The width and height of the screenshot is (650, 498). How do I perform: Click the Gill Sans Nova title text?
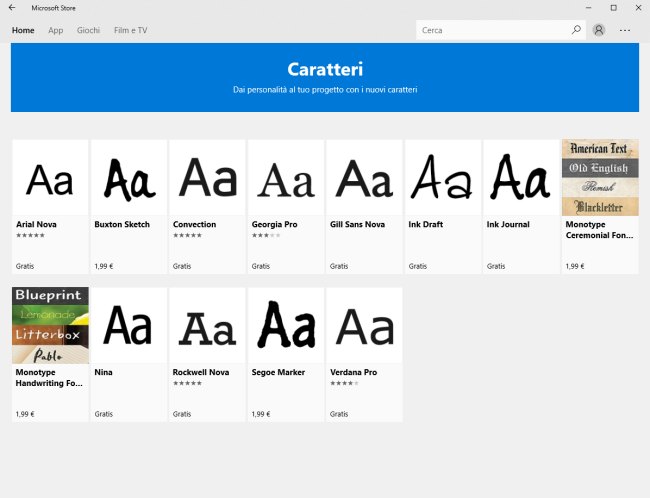coord(357,224)
